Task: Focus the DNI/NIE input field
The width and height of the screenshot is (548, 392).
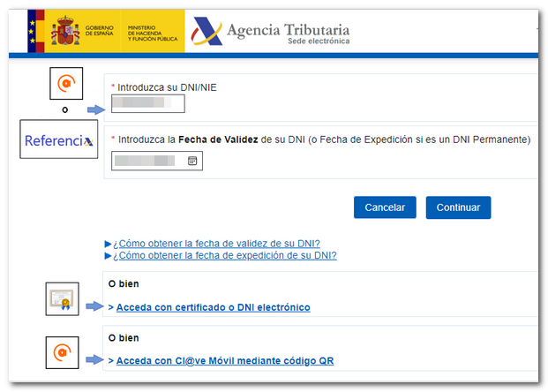Action: tap(147, 105)
